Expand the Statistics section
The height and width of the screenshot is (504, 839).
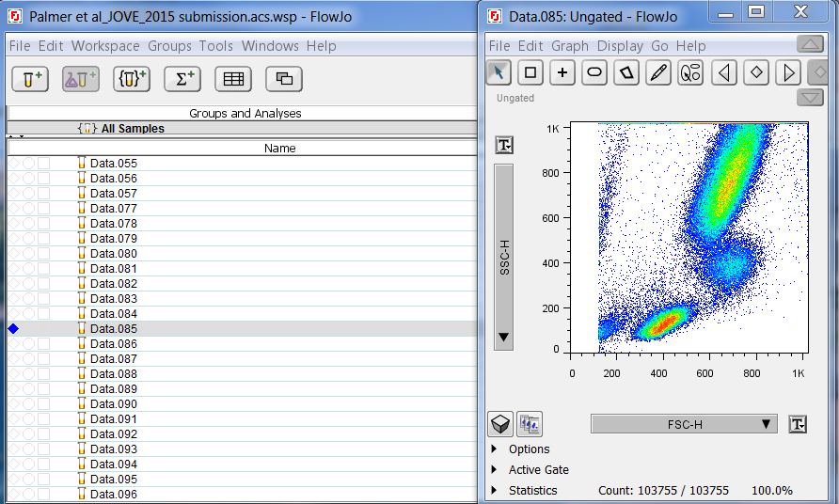point(496,491)
